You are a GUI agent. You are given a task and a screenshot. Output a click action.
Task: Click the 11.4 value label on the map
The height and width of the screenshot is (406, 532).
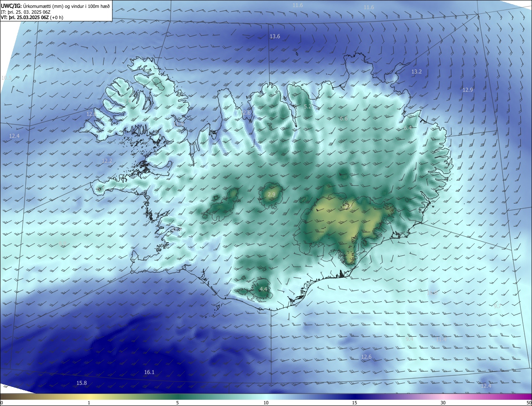441,339
